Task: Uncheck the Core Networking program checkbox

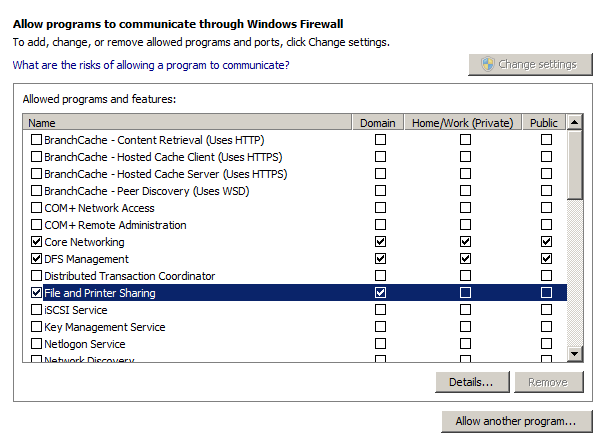Action: click(37, 242)
